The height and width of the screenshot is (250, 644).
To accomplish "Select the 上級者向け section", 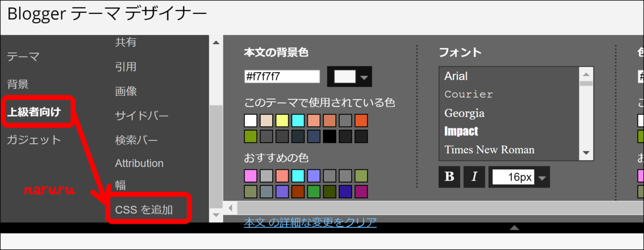I will (34, 112).
